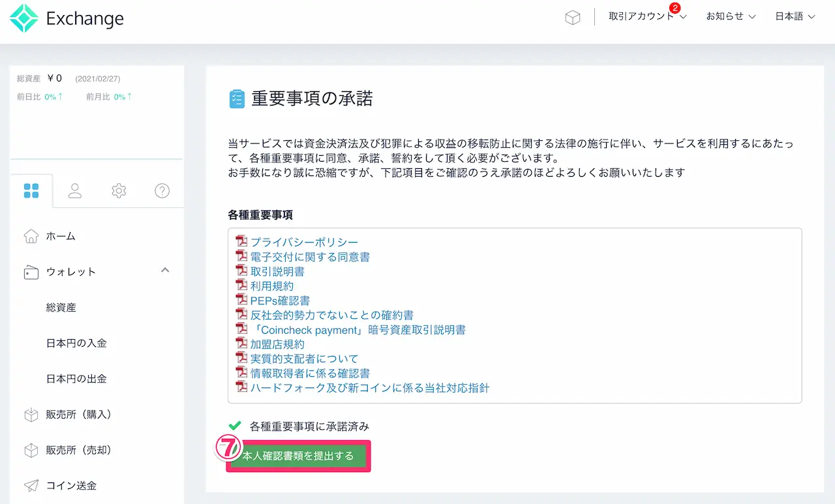This screenshot has width=835, height=504.
Task: Open the help question mark icon
Action: point(162,190)
